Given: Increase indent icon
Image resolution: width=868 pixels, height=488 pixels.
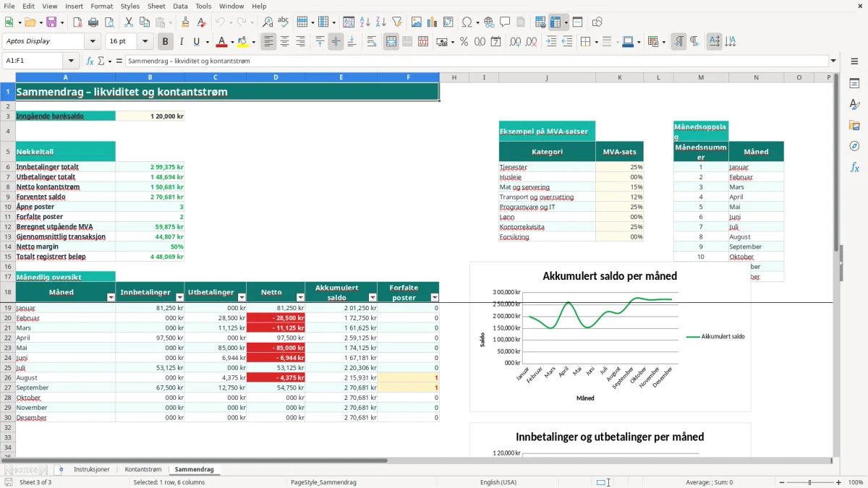Looking at the screenshot, I should [x=551, y=42].
